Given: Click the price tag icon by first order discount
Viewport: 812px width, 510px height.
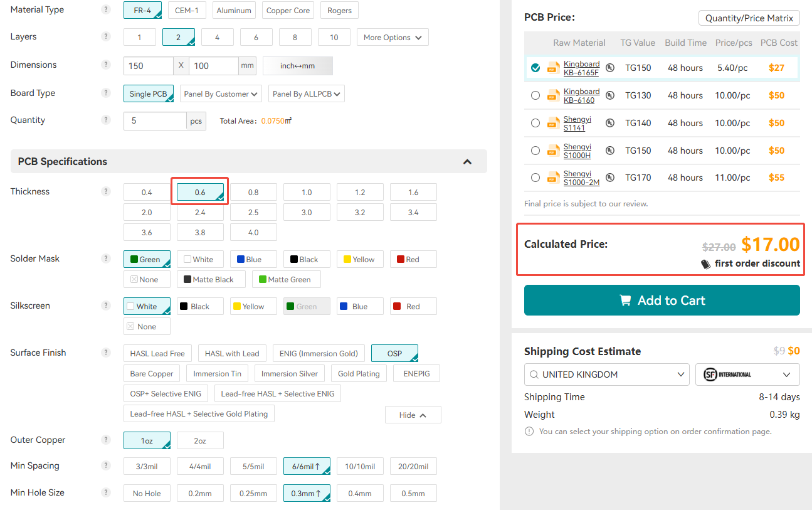Looking at the screenshot, I should coord(705,264).
